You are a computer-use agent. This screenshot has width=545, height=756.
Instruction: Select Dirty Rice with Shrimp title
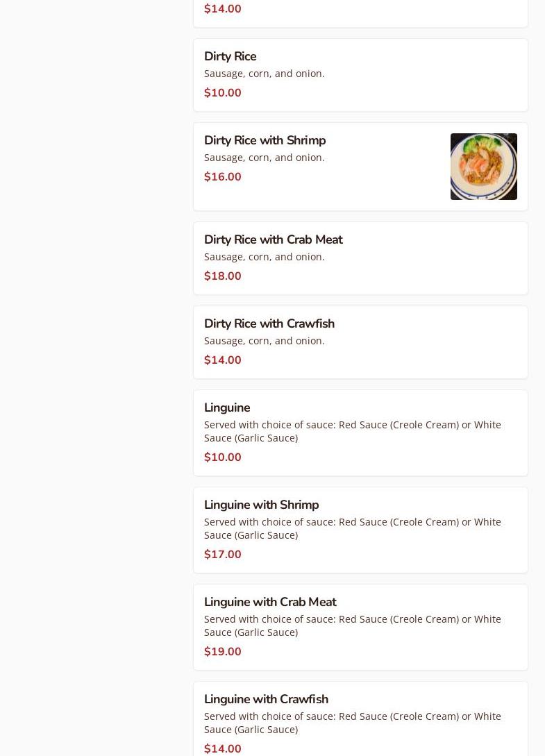click(265, 140)
